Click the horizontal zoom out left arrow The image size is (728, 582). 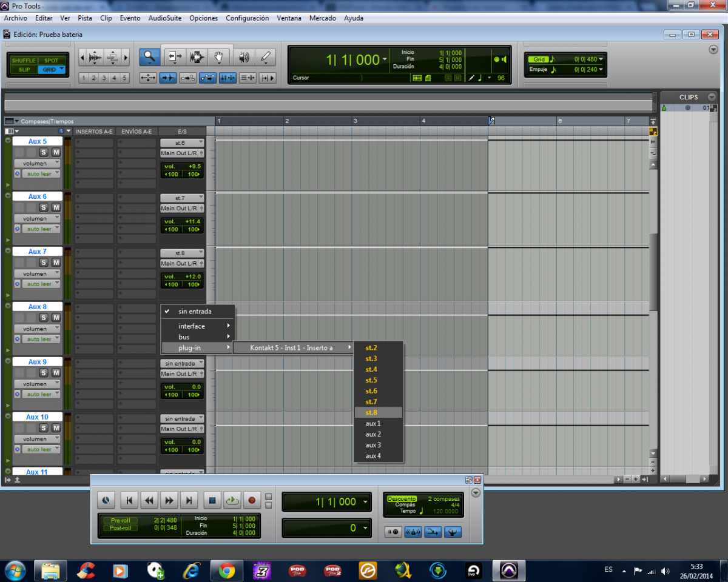(x=83, y=58)
